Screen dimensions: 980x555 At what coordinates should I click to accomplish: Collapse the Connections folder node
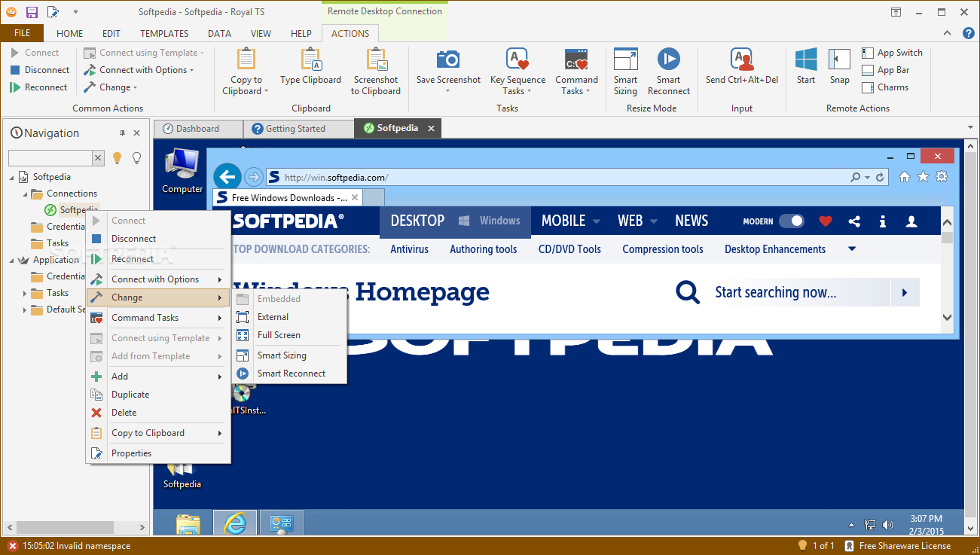tap(26, 194)
